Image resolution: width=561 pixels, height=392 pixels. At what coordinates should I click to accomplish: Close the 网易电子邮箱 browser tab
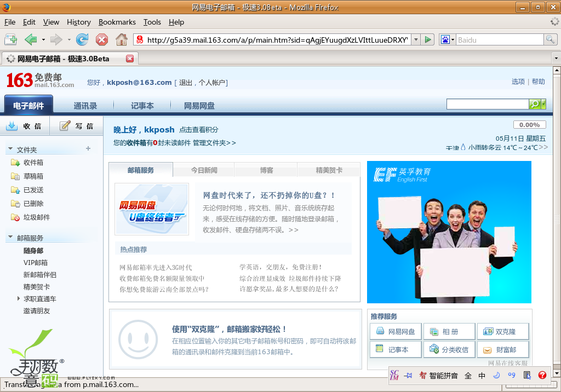click(x=130, y=59)
